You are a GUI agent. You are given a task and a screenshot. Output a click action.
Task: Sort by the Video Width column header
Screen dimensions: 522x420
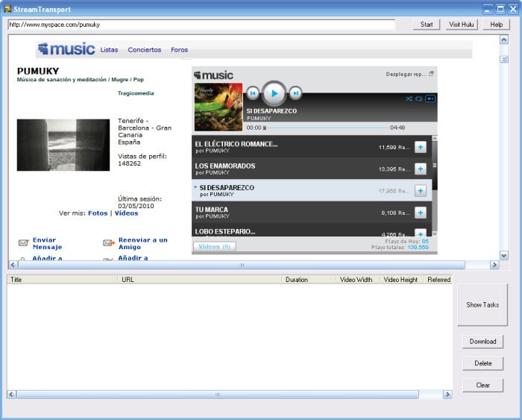click(x=358, y=280)
